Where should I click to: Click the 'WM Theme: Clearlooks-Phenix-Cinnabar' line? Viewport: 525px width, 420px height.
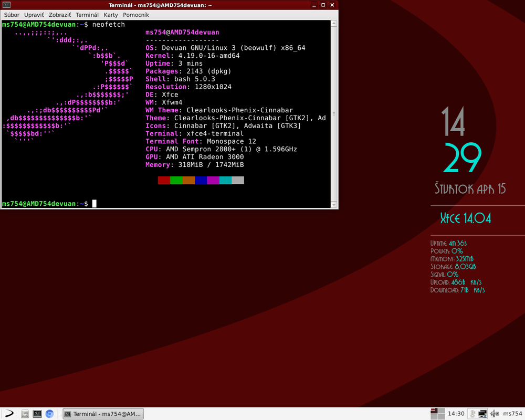pos(219,110)
